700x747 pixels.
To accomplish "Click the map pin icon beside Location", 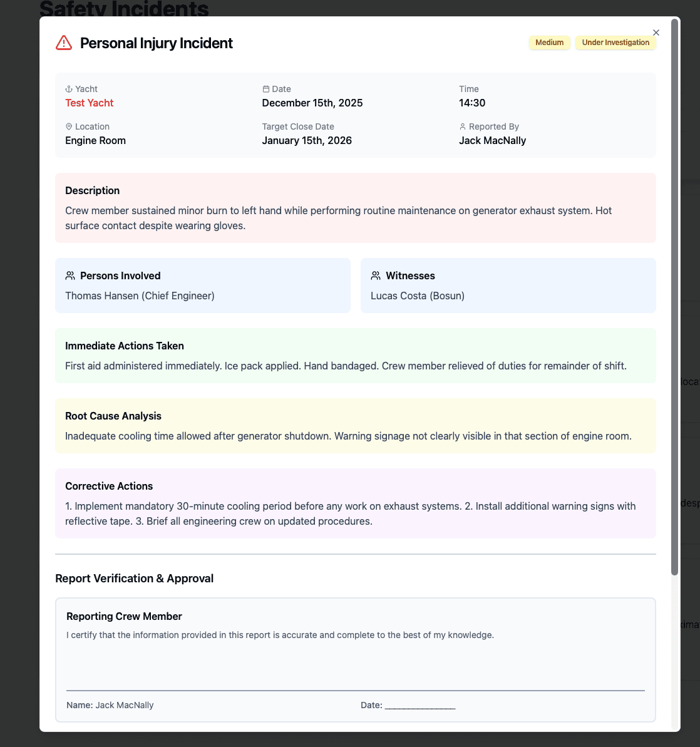I will pos(69,126).
